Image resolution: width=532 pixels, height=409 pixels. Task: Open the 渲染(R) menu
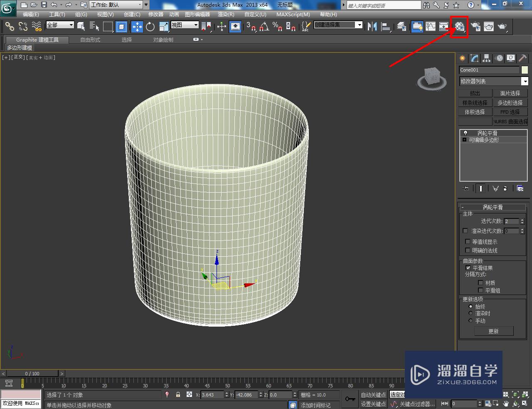226,14
